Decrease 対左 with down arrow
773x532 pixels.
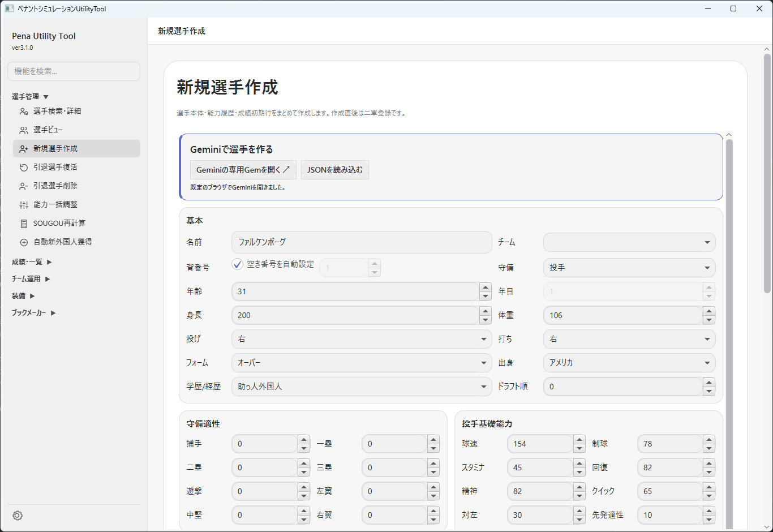(x=579, y=520)
